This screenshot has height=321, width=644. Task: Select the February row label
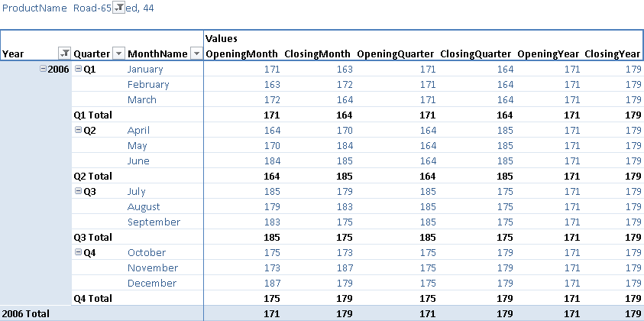(x=148, y=84)
